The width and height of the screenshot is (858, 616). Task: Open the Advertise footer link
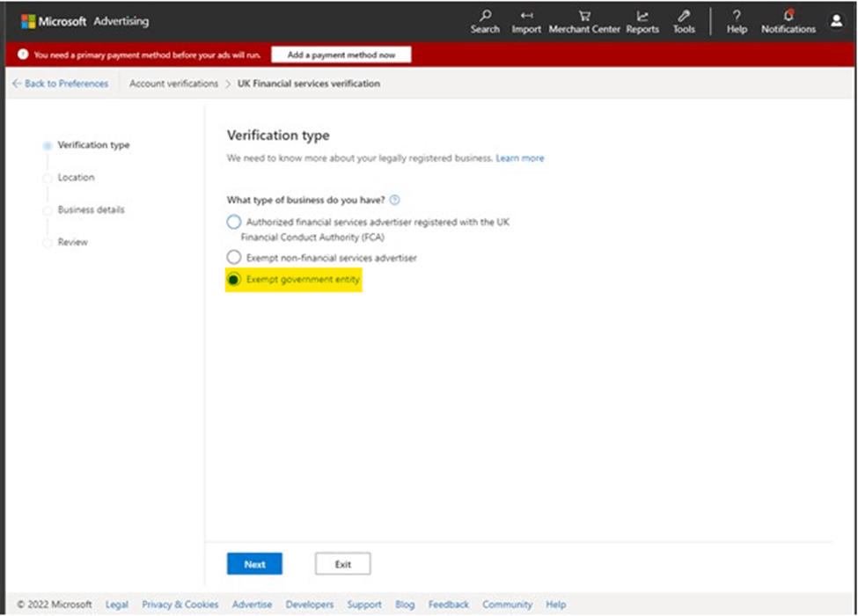coord(252,605)
